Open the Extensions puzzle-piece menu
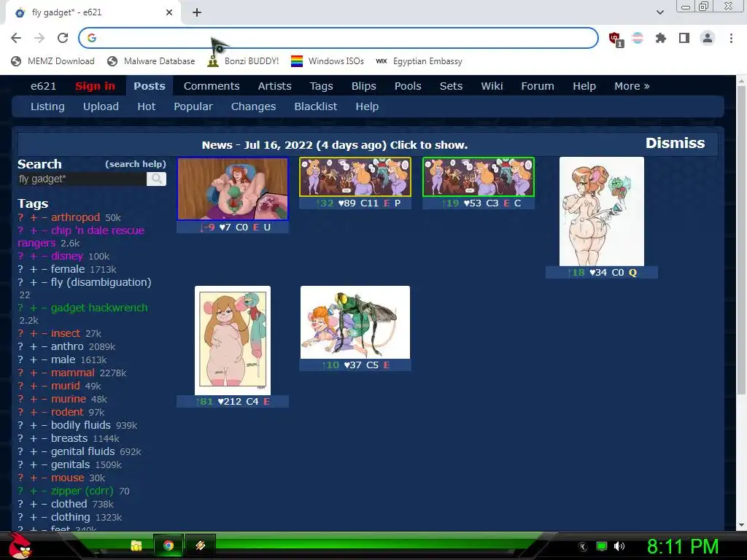The width and height of the screenshot is (747, 560). pos(661,38)
